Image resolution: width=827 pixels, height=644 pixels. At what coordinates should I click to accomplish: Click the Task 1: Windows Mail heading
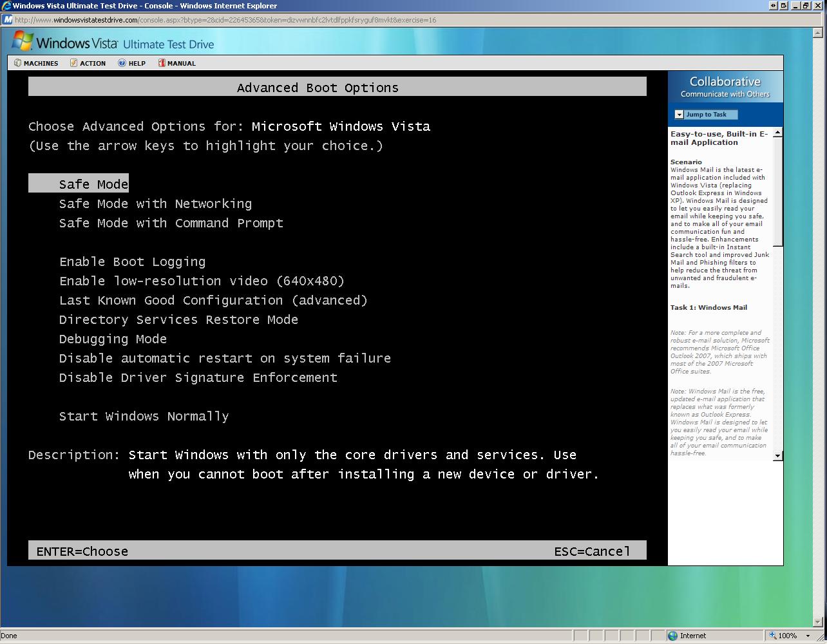708,308
